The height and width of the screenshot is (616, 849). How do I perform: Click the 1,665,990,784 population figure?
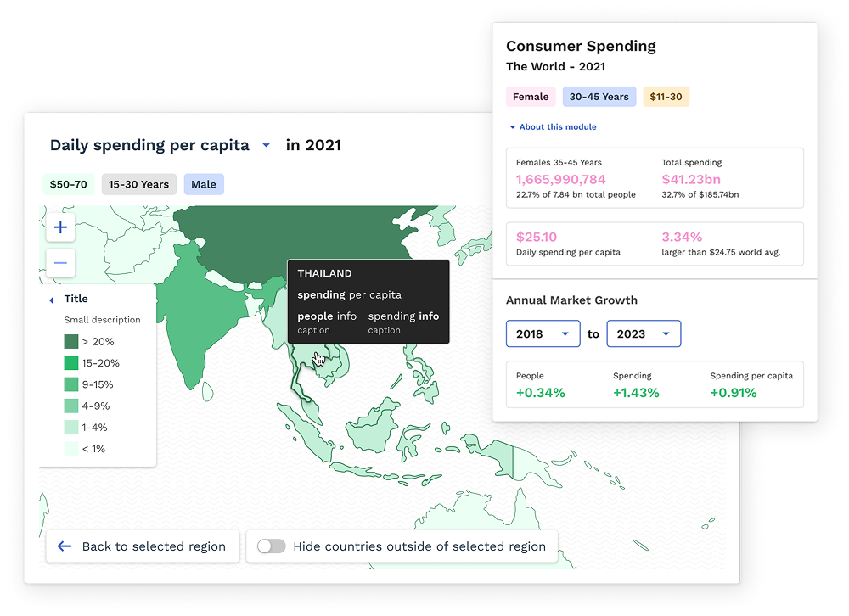[560, 179]
